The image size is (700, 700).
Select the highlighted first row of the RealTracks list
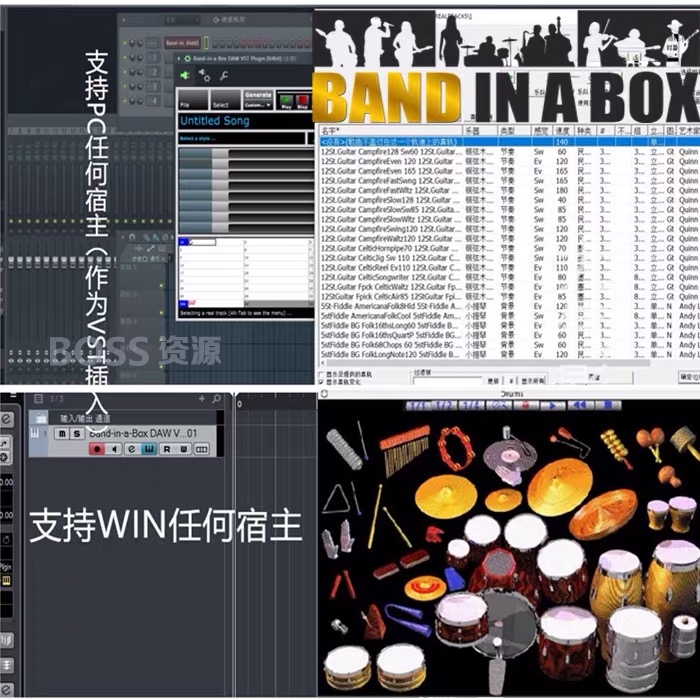509,142
